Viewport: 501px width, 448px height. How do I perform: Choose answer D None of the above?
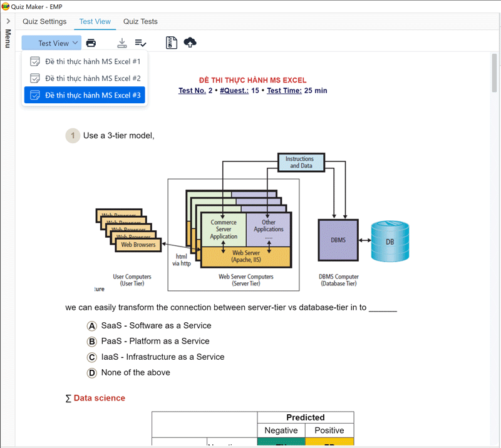[91, 373]
